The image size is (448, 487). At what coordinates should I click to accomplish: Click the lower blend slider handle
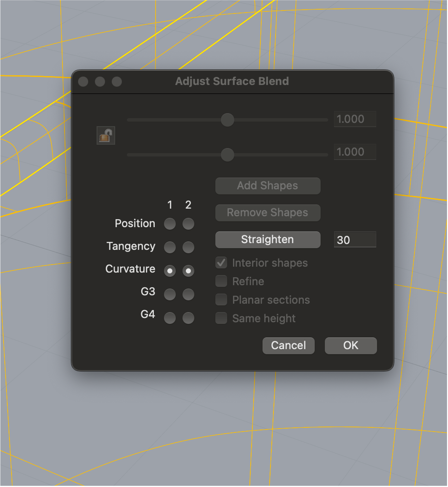click(x=227, y=155)
